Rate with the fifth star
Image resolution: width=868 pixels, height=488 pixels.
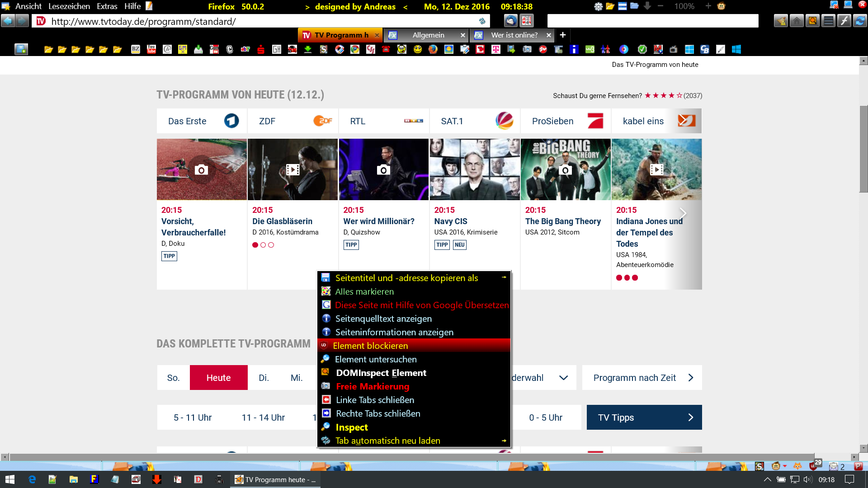679,95
